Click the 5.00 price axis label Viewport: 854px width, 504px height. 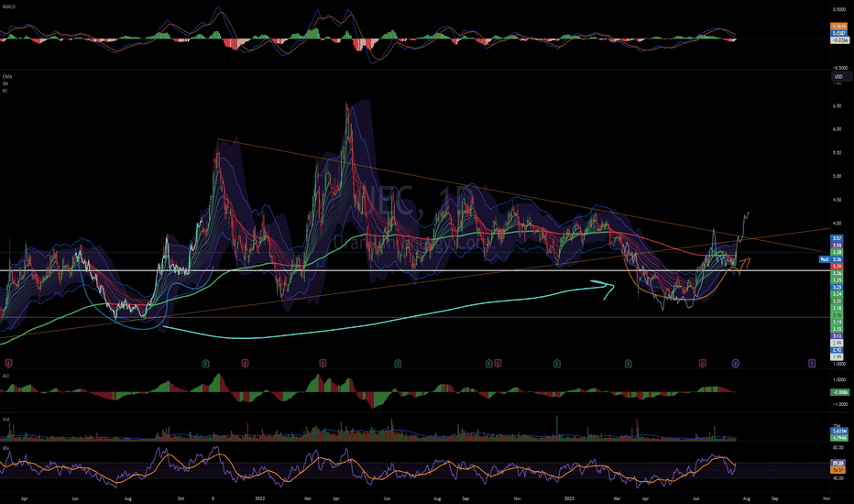tap(837, 176)
